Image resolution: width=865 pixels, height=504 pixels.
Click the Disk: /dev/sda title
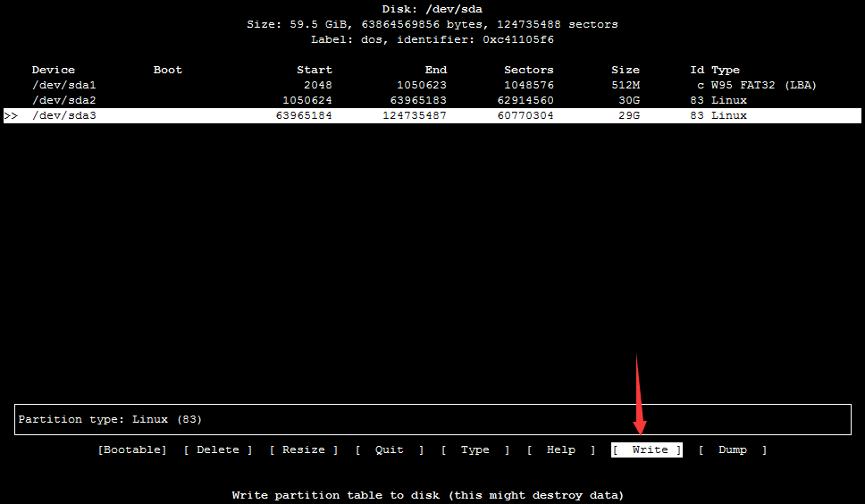(432, 9)
